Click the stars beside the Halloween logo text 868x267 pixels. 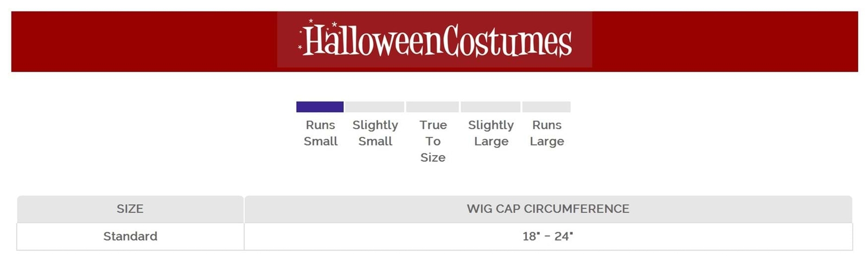click(x=300, y=38)
